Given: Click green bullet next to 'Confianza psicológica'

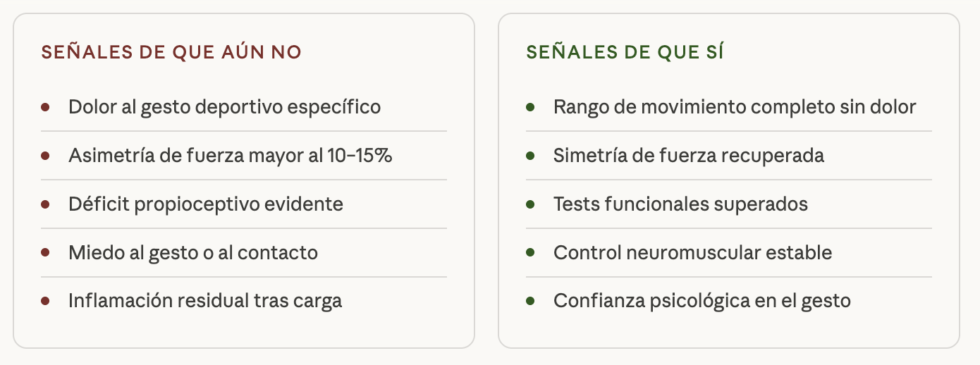Looking at the screenshot, I should click(x=530, y=301).
